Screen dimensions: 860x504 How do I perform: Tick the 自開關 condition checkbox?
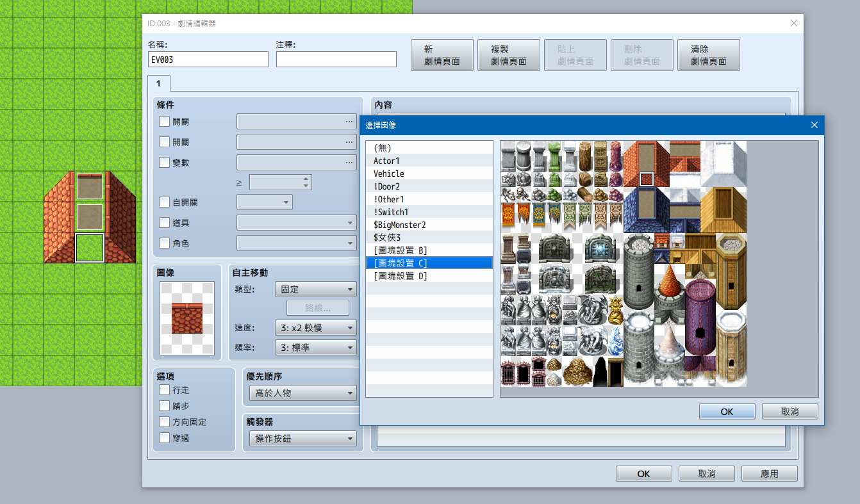coord(165,202)
